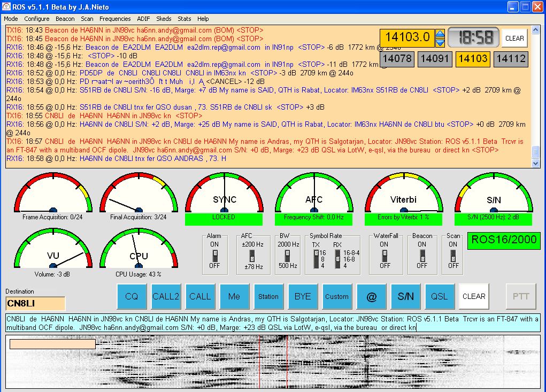Viewport: 546px width, 392px height.
Task: Click log line 'TX16: 18:55 CN8LI de HA6NN'
Action: [104, 116]
